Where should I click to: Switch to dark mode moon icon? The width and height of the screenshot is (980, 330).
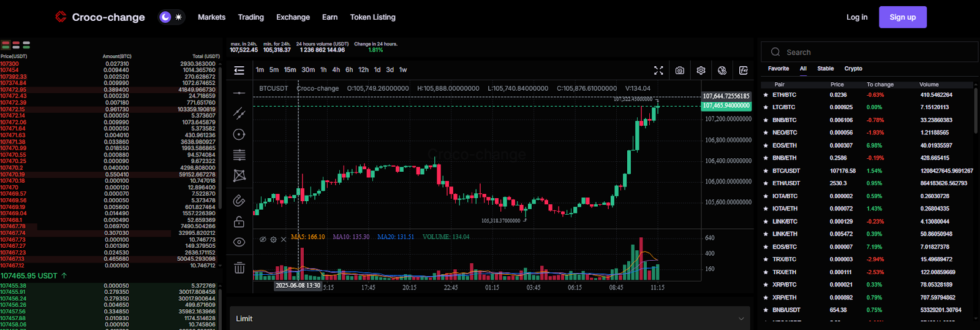point(165,17)
